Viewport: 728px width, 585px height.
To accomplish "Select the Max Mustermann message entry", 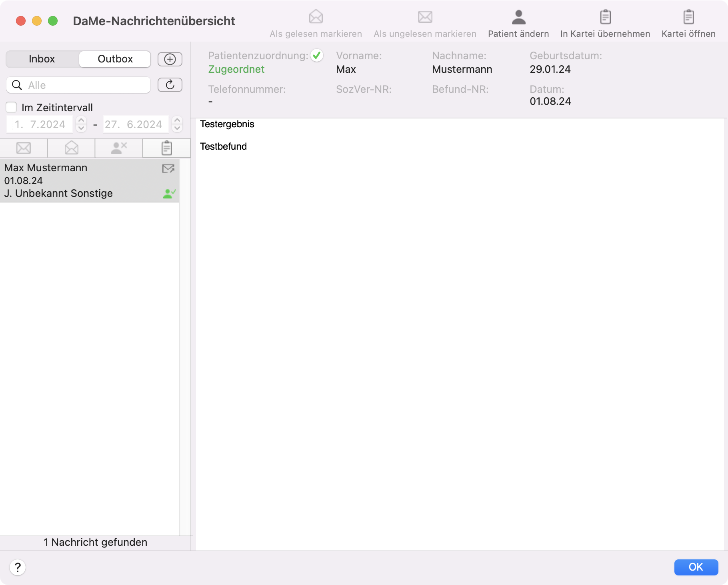I will point(90,180).
